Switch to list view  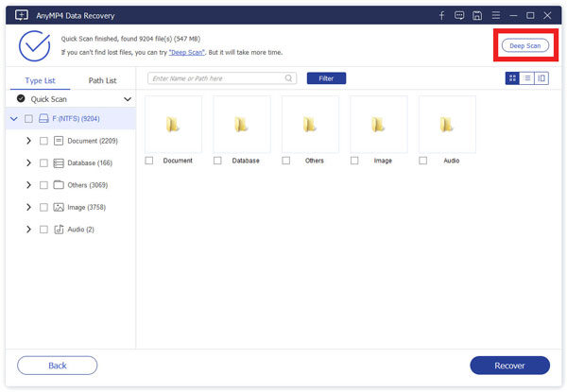526,78
